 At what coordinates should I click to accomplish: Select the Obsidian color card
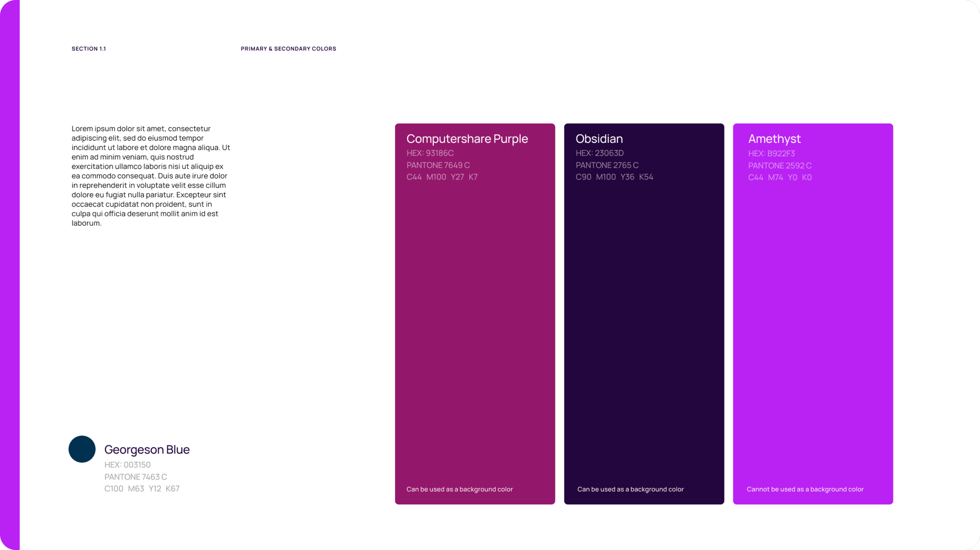pos(644,314)
